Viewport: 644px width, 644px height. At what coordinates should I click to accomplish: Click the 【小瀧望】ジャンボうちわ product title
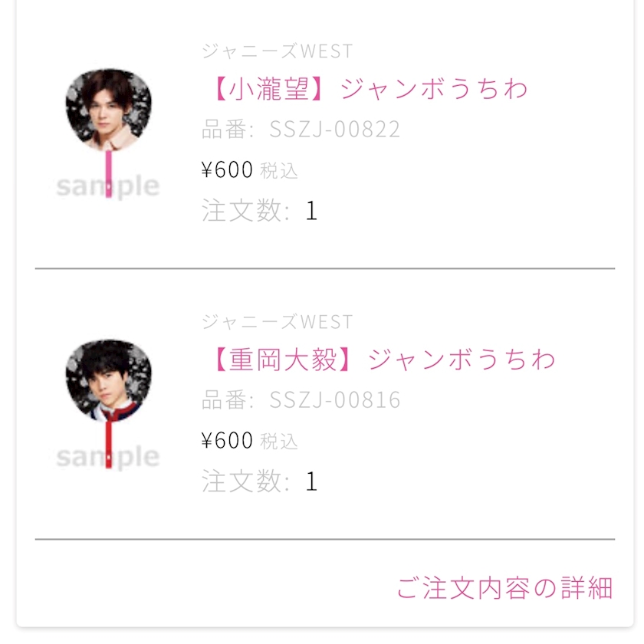[366, 89]
